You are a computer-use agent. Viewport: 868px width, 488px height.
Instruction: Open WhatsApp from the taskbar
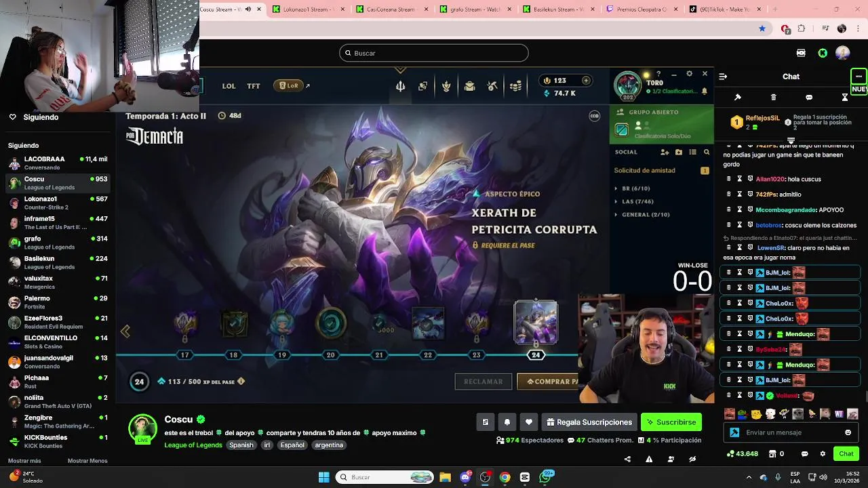pyautogui.click(x=546, y=477)
